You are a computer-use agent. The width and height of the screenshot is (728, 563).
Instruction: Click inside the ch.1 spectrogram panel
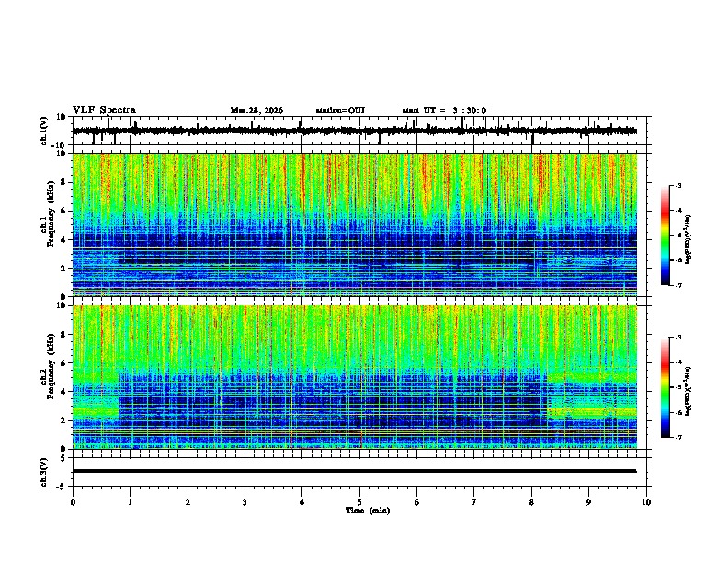pos(355,224)
